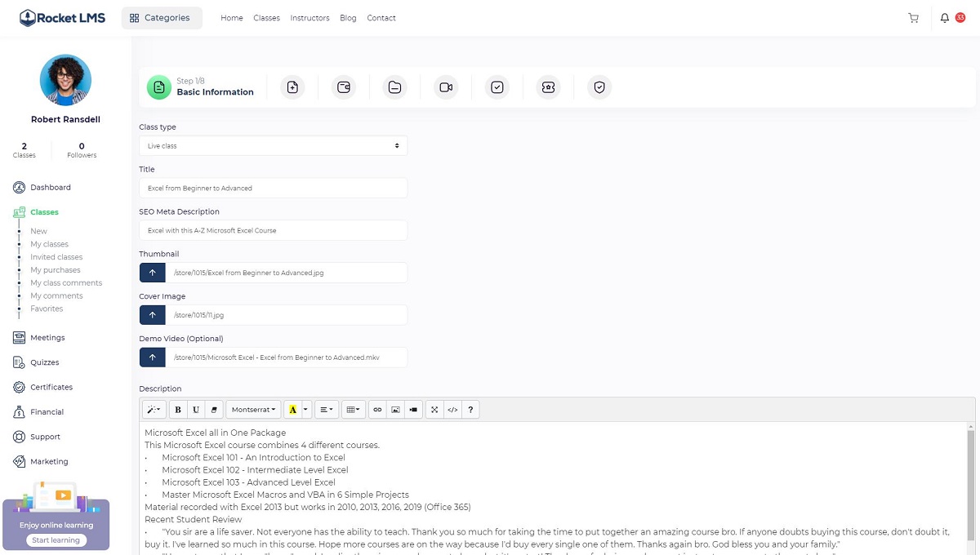Click the shield check final step icon
This screenshot has width=980, height=555.
[599, 87]
